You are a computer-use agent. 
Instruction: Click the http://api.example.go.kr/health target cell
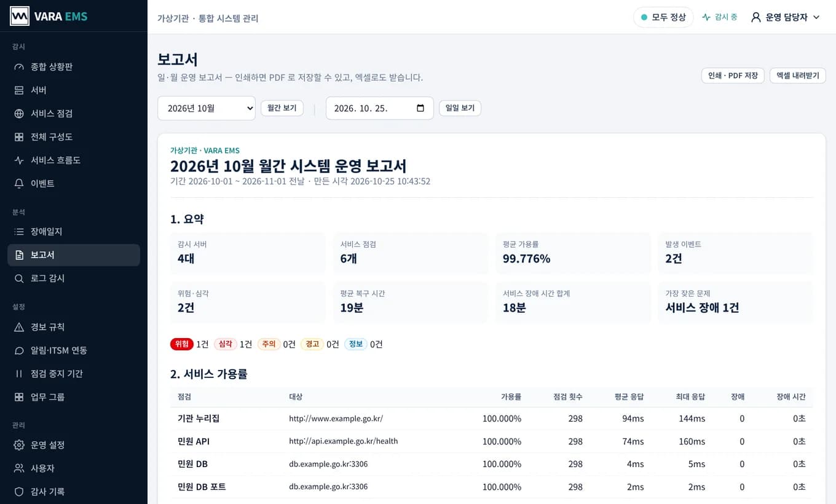(344, 441)
